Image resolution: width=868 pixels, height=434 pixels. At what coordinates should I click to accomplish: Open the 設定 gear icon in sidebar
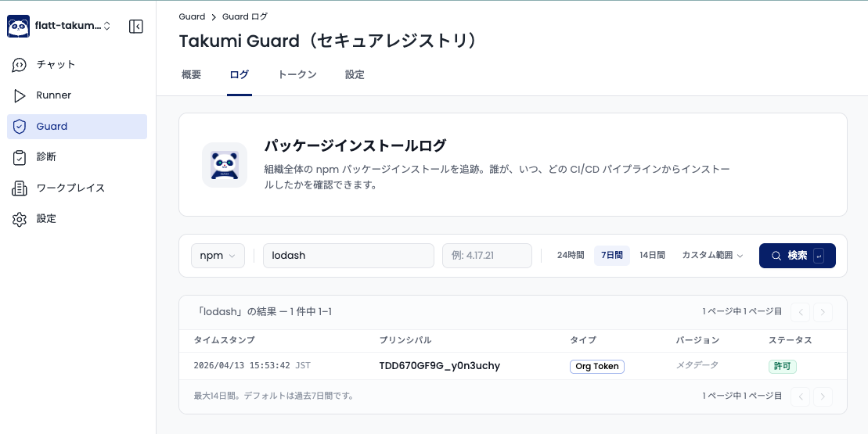[x=20, y=219]
